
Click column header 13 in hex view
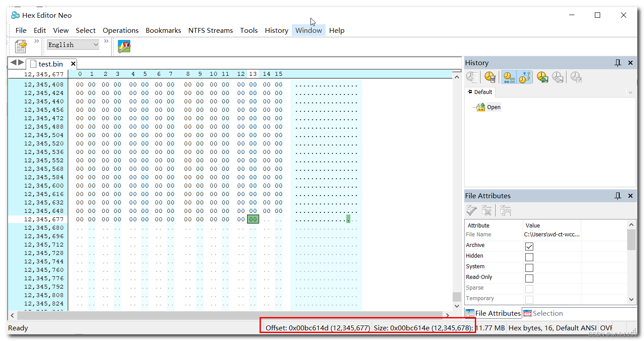click(252, 74)
